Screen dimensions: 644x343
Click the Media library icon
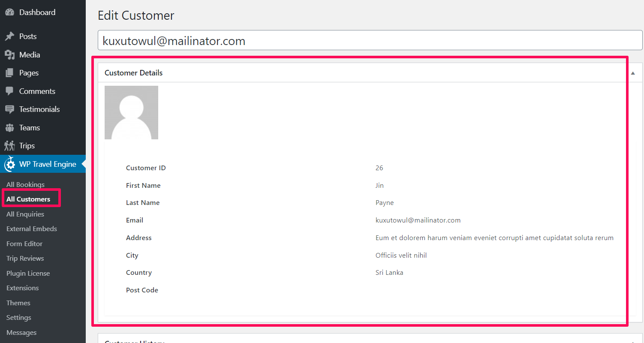(9, 55)
